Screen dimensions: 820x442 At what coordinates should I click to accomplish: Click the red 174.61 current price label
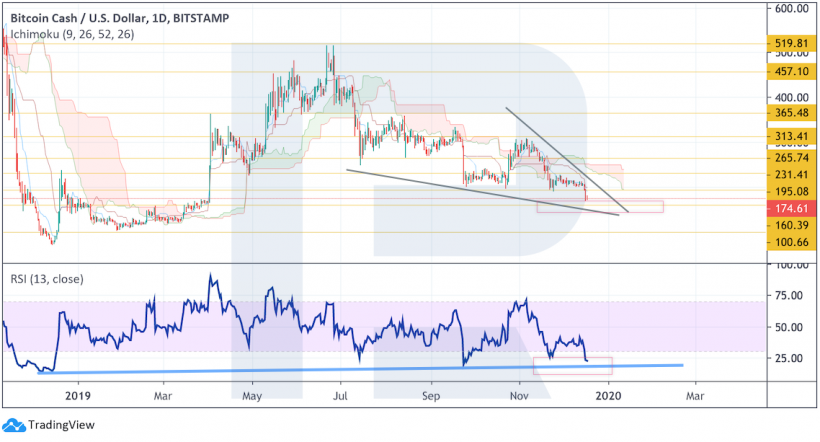click(x=791, y=208)
